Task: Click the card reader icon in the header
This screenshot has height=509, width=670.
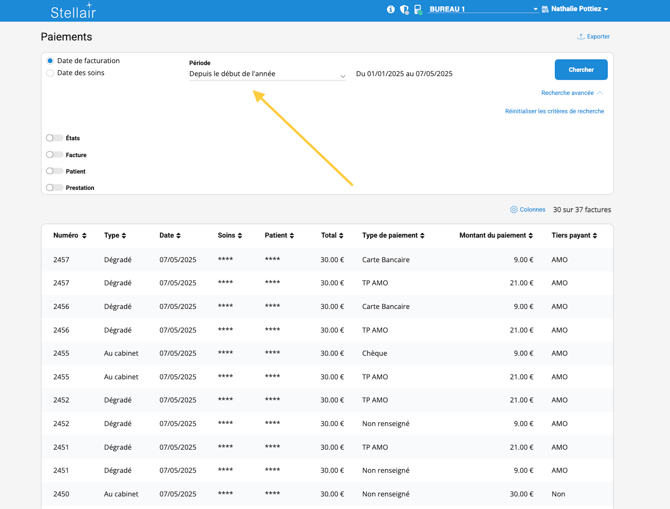Action: tap(418, 9)
